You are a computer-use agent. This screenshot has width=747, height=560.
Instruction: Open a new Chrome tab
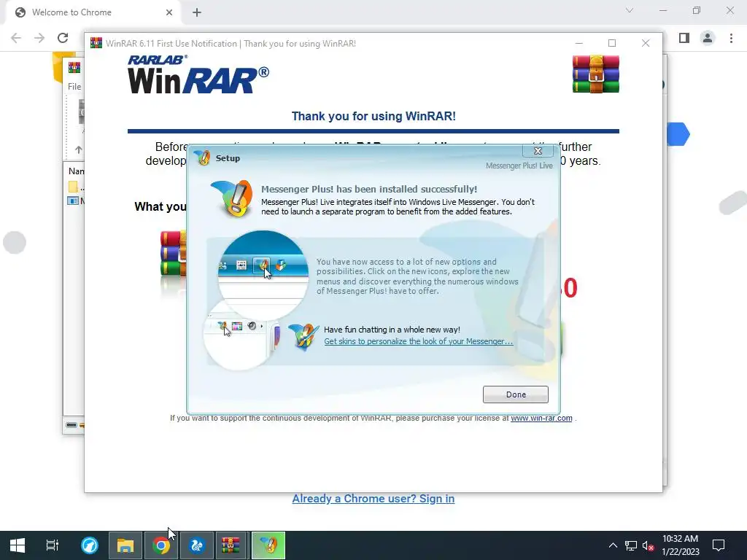(197, 12)
